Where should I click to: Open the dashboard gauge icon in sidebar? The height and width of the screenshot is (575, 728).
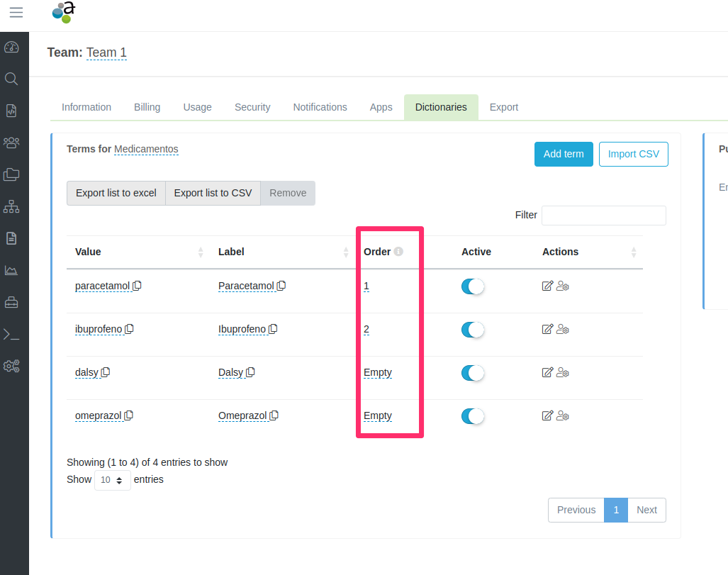[11, 48]
